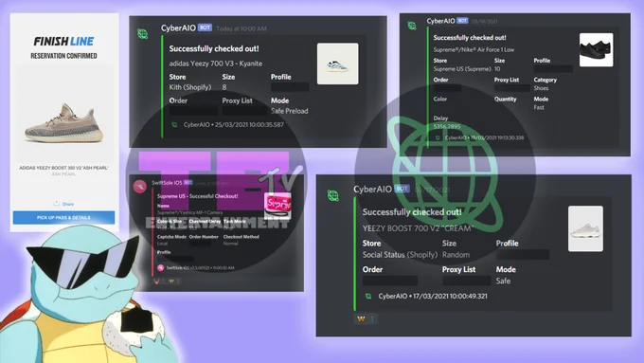Viewport: 644px width, 363px height.
Task: Open the Yeezy 700 V2 Cream thumbnail
Action: tap(585, 228)
